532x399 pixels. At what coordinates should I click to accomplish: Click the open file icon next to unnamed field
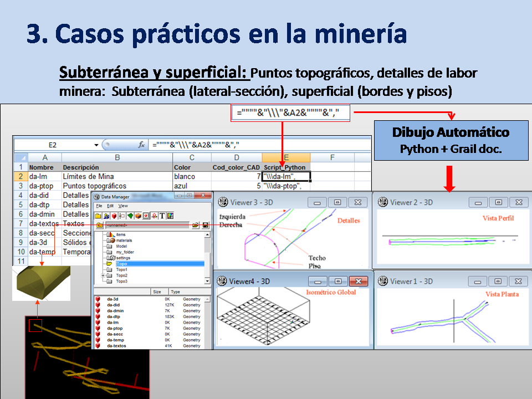[195, 224]
